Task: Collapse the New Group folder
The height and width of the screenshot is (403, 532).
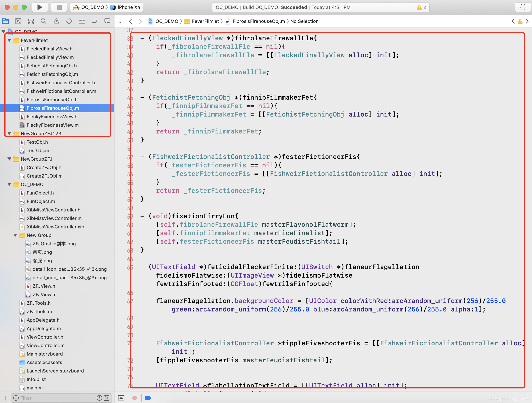Action: tap(15, 235)
